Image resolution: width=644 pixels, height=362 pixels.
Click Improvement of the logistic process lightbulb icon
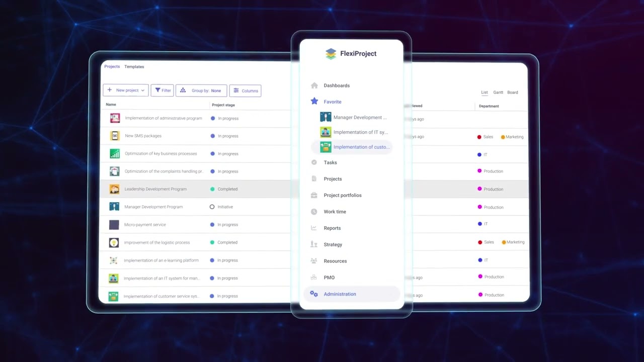point(114,242)
